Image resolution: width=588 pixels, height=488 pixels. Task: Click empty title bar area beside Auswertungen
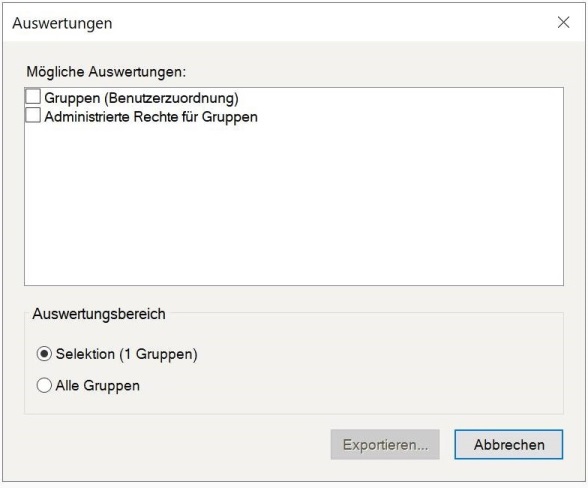[330, 23]
